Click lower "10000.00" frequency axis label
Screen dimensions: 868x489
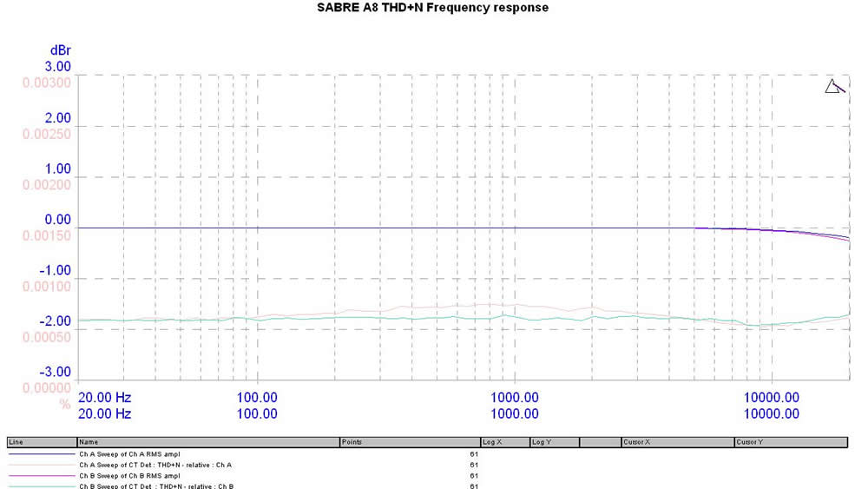point(771,414)
